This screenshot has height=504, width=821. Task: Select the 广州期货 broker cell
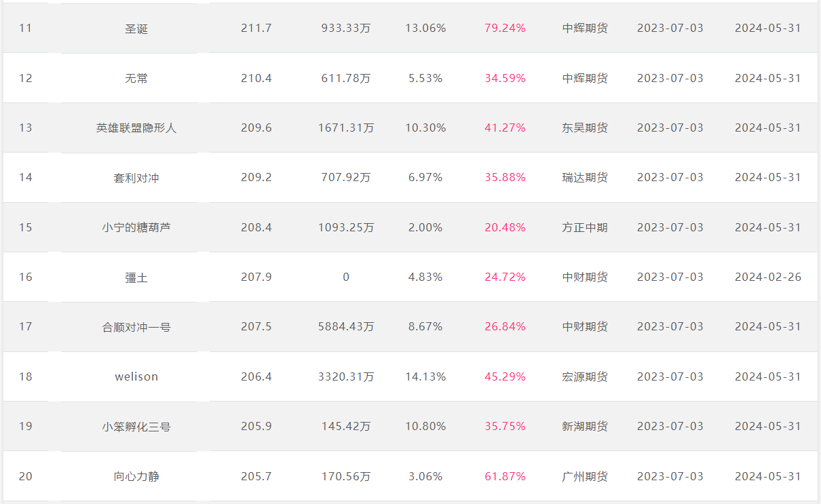(585, 476)
